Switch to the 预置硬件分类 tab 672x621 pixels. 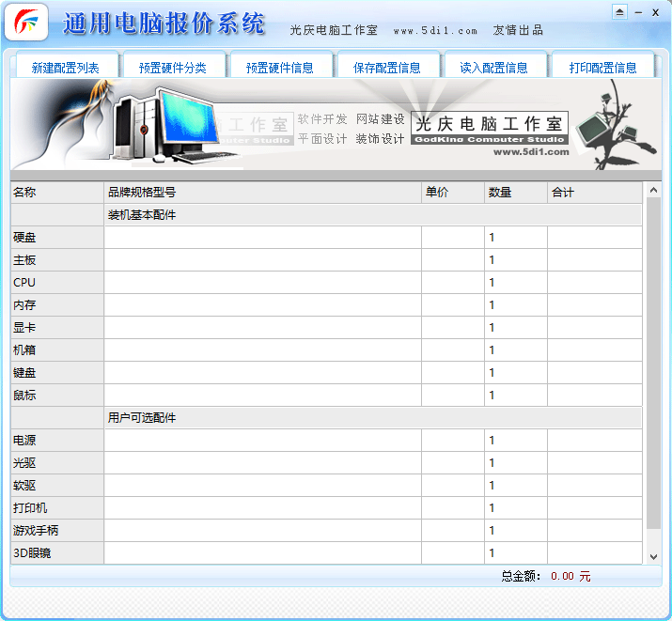click(x=172, y=68)
